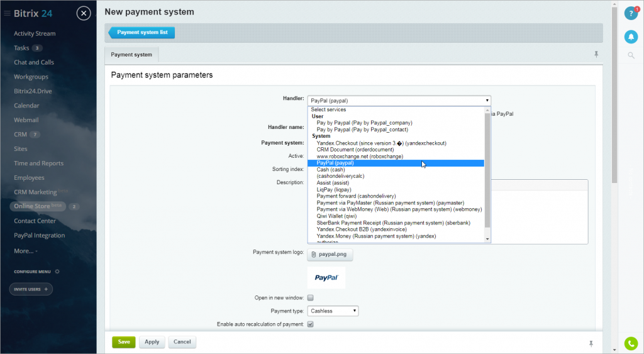Close the slider panel with X button
This screenshot has height=354, width=644.
coord(84,14)
